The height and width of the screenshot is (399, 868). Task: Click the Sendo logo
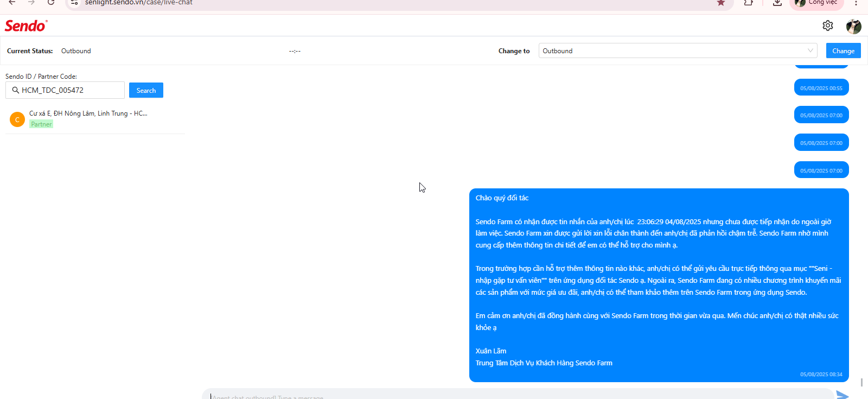pyautogui.click(x=26, y=26)
